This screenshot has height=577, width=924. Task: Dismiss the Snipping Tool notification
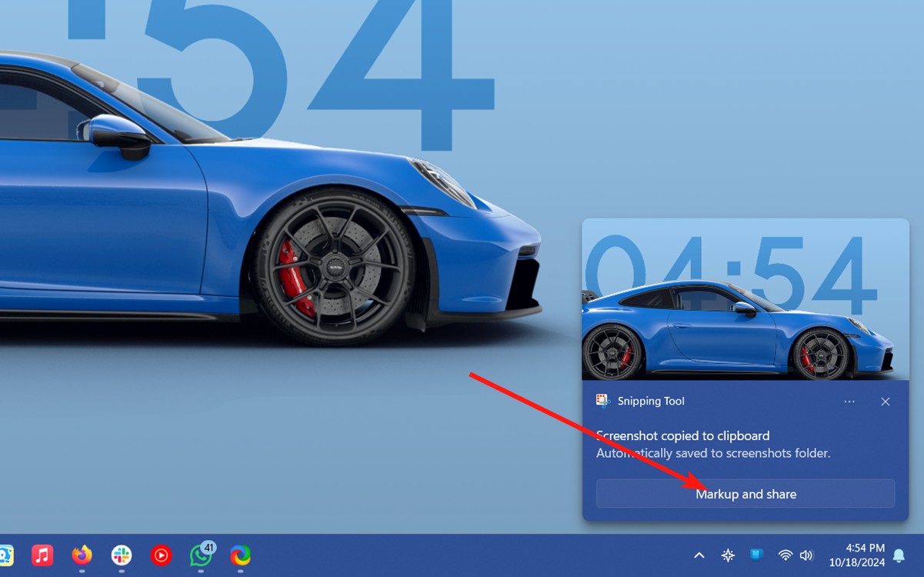click(x=885, y=401)
